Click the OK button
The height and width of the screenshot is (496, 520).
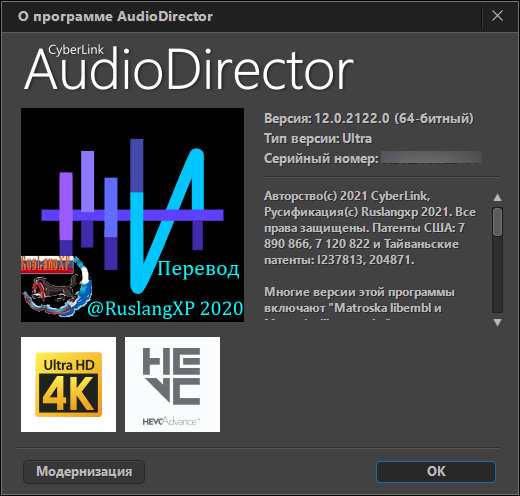pos(436,471)
